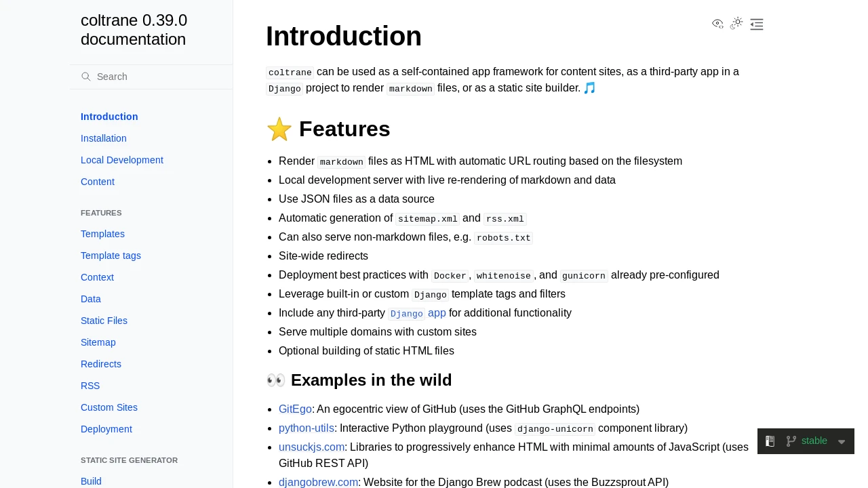The width and height of the screenshot is (868, 488).
Task: Navigate to the Static Files page
Action: tap(104, 321)
